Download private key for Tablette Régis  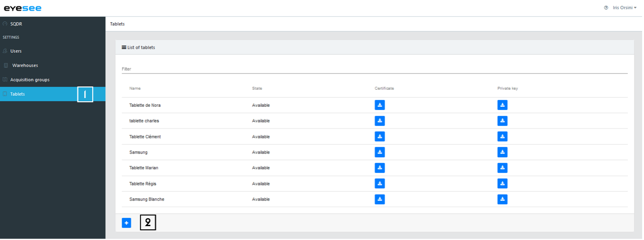coord(502,184)
